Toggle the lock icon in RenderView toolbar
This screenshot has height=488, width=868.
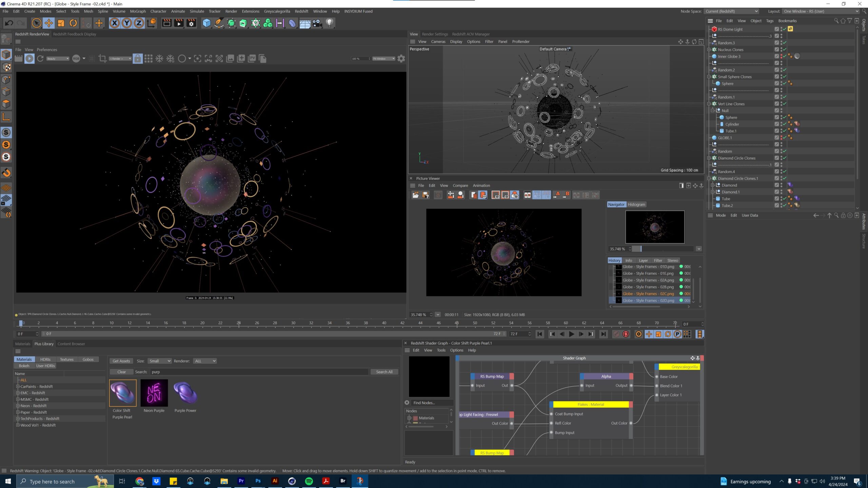(x=137, y=59)
